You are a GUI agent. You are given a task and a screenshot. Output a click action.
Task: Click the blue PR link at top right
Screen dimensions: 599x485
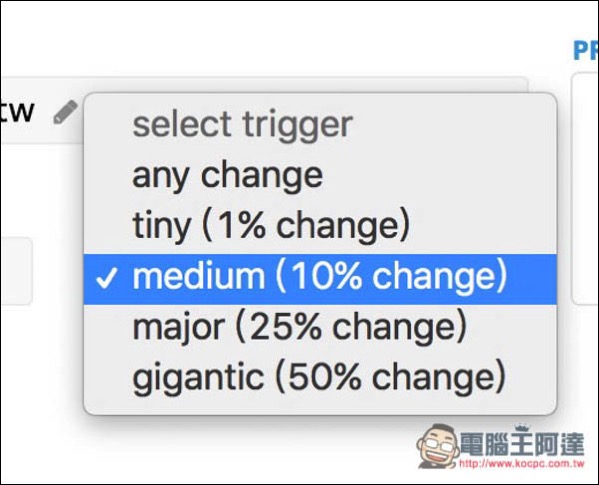[x=586, y=51]
